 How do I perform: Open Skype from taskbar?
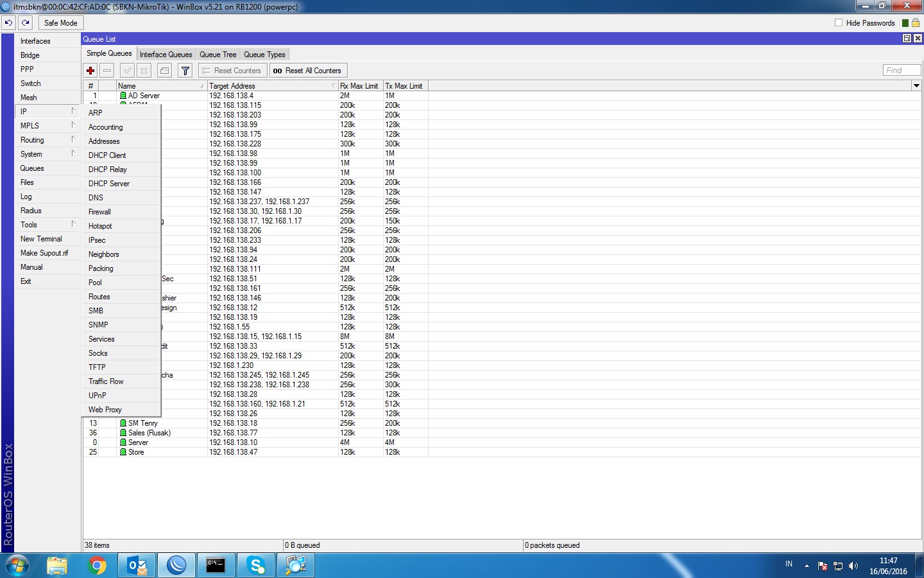(255, 566)
